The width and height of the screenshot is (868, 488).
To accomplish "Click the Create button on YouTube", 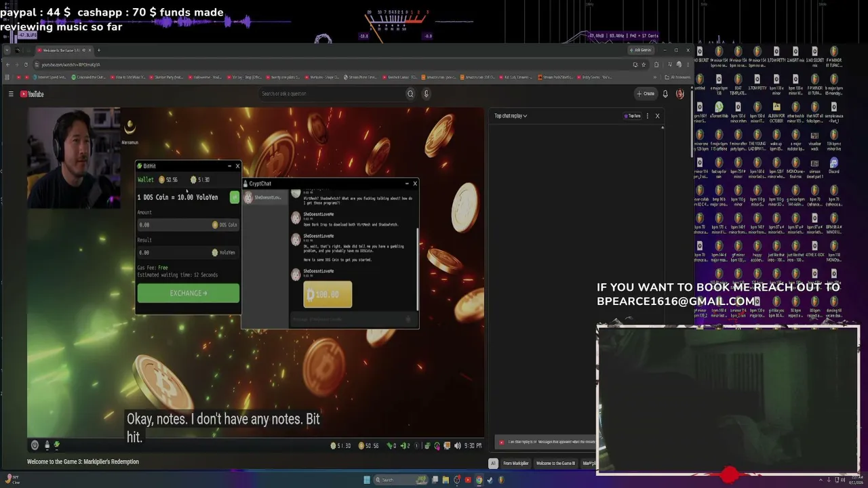I will (x=646, y=94).
